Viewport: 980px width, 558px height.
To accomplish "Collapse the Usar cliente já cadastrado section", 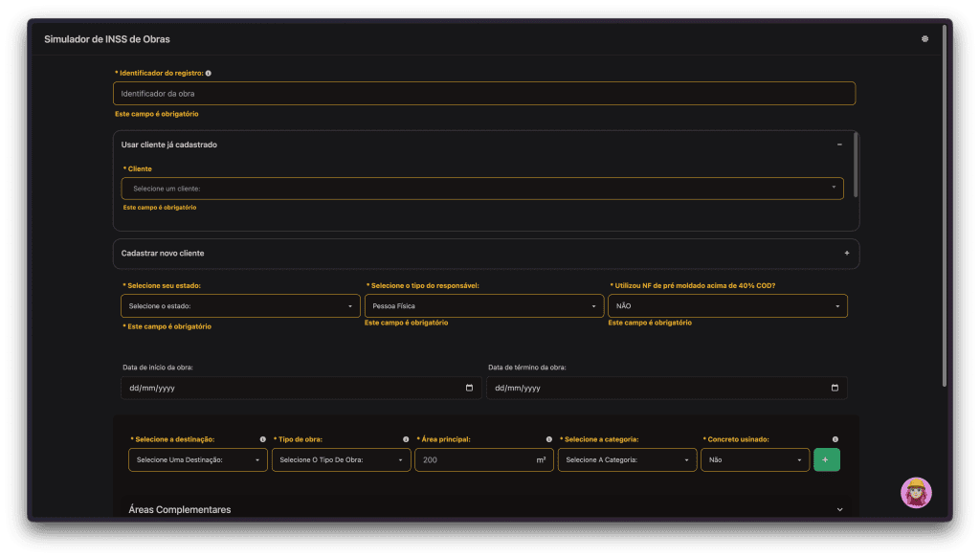I will pos(839,145).
